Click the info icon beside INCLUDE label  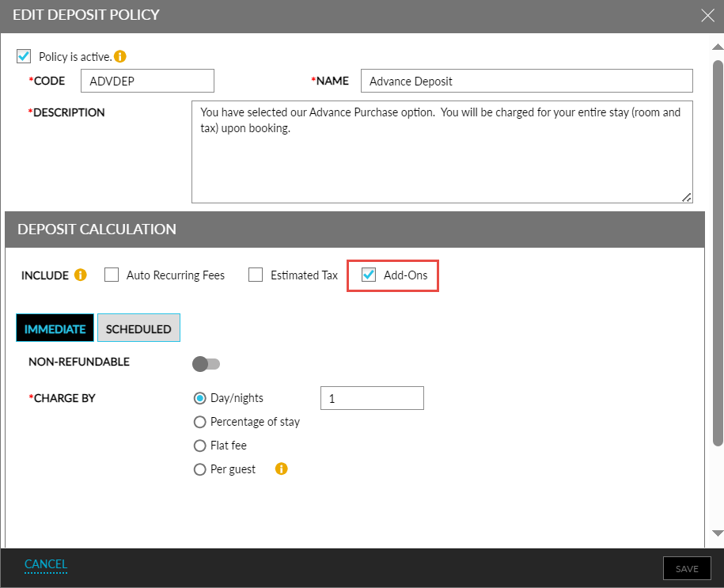[x=80, y=275]
